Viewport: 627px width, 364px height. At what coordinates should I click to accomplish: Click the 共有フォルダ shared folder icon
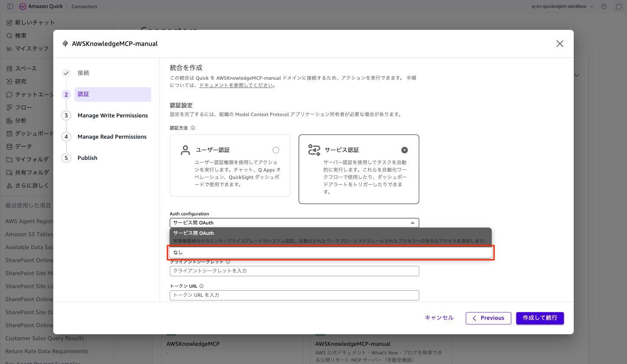pyautogui.click(x=10, y=172)
